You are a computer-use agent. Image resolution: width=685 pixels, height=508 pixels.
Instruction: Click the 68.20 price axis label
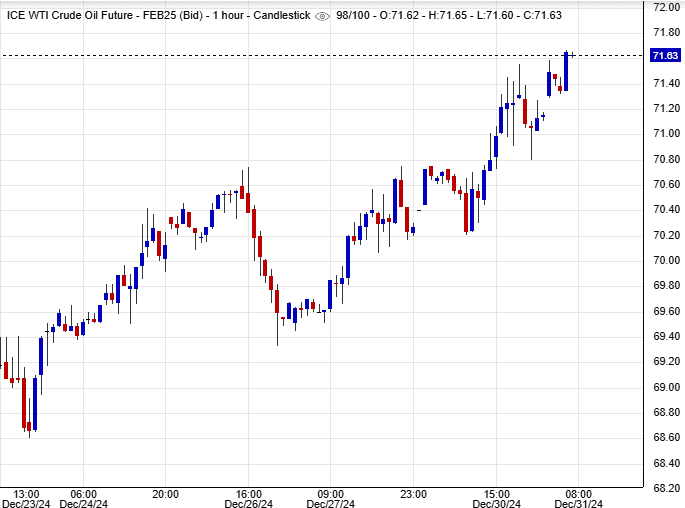667,488
